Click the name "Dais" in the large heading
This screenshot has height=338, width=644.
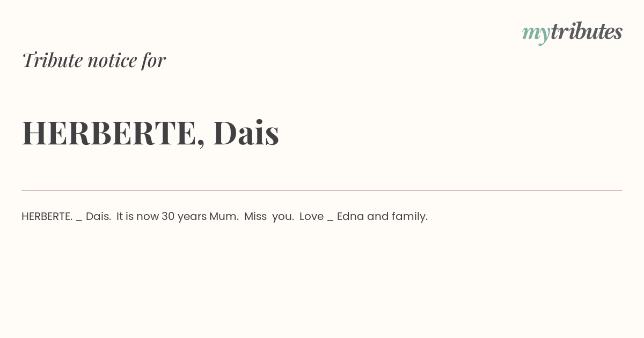click(246, 133)
